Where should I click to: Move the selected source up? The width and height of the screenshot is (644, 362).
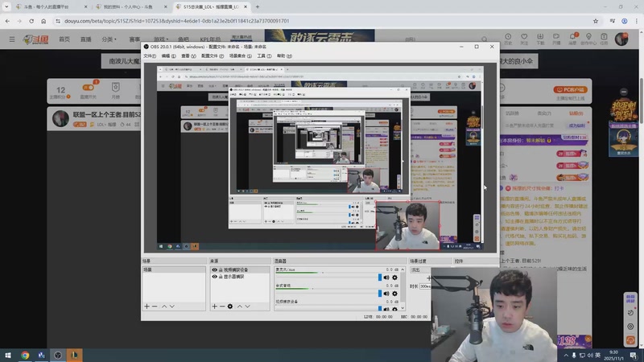240,306
